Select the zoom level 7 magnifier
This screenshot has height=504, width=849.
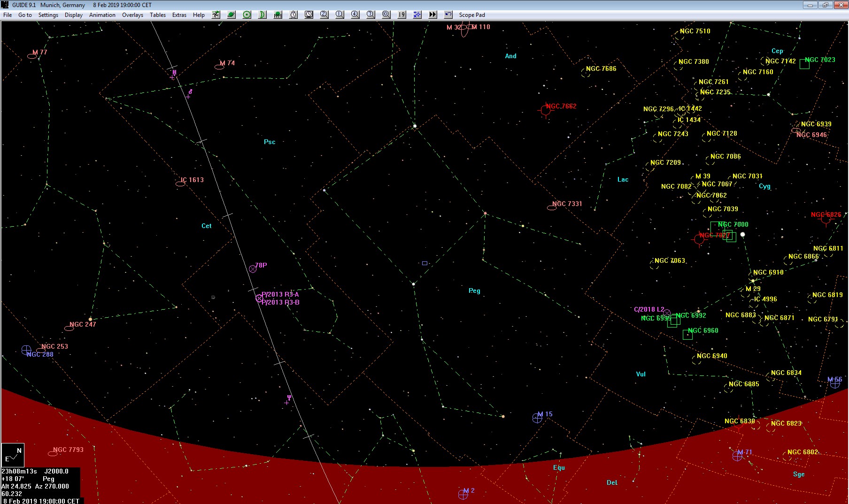(371, 15)
